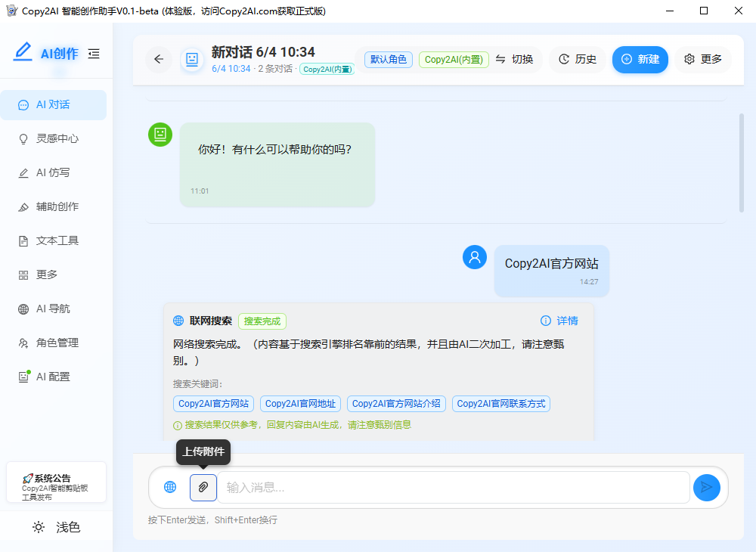Click the 新建 new conversation button
The image size is (756, 552).
(640, 59)
